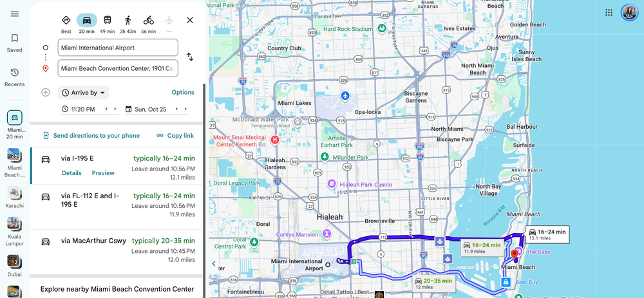Viewport: 644px width, 298px height.
Task: Click Hialeah Park Casino marker
Action: (x=332, y=185)
